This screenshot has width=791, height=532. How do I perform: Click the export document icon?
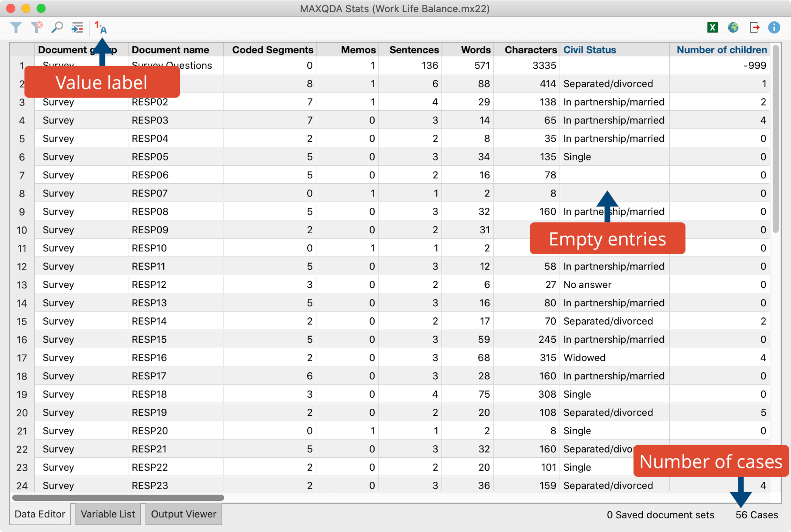(x=754, y=27)
